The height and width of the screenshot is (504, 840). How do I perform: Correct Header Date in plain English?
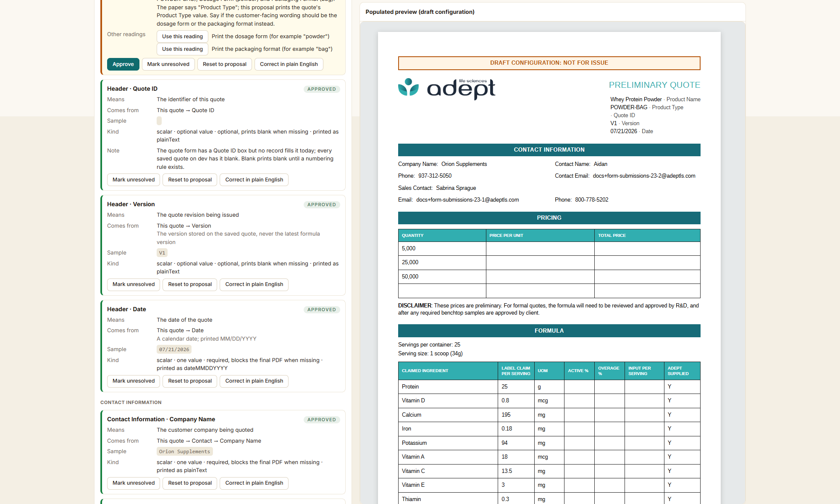(254, 381)
